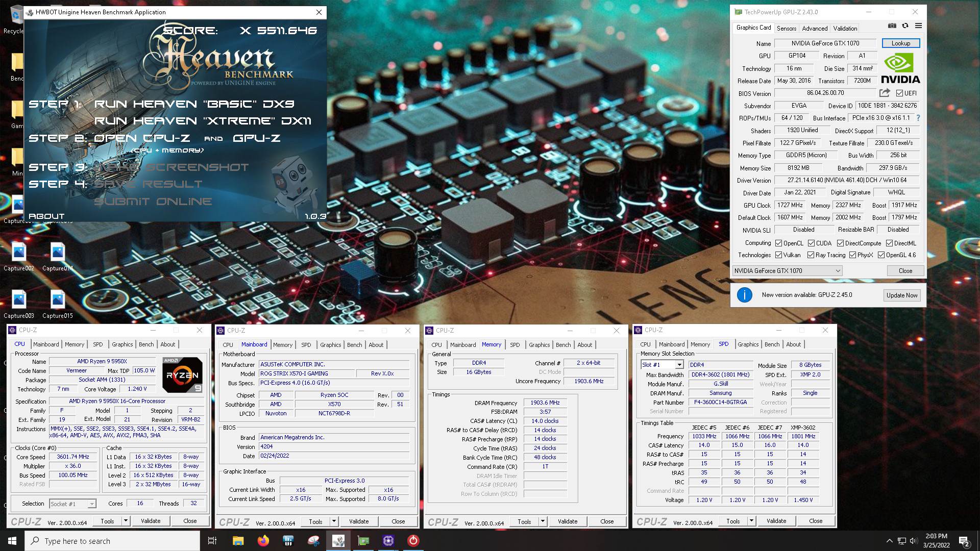This screenshot has height=551, width=980.
Task: Click About in Heaven Benchmark app
Action: (x=46, y=216)
